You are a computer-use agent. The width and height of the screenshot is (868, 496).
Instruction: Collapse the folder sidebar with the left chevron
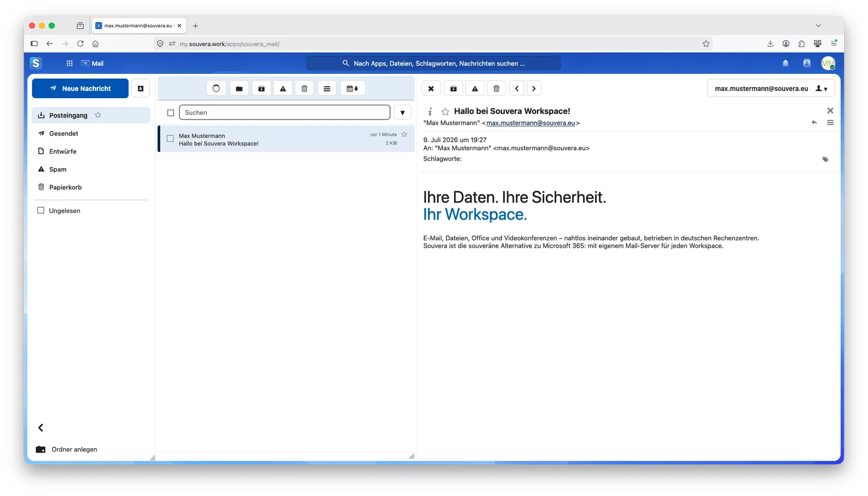click(41, 428)
